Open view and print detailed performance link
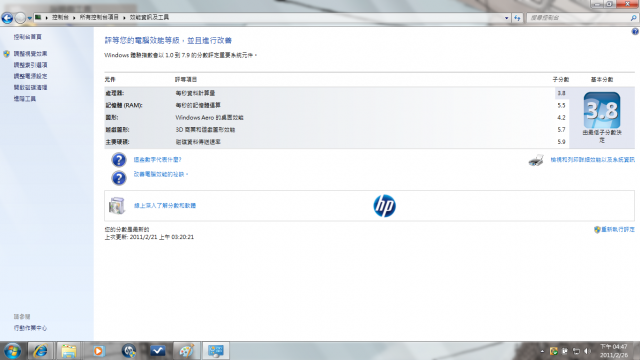The width and height of the screenshot is (640, 360). [x=592, y=160]
